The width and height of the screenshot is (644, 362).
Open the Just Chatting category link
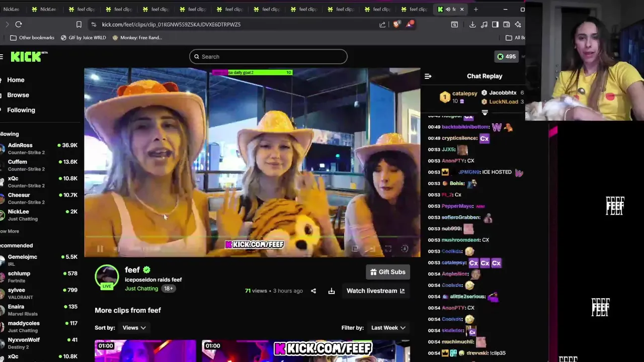pos(141,289)
